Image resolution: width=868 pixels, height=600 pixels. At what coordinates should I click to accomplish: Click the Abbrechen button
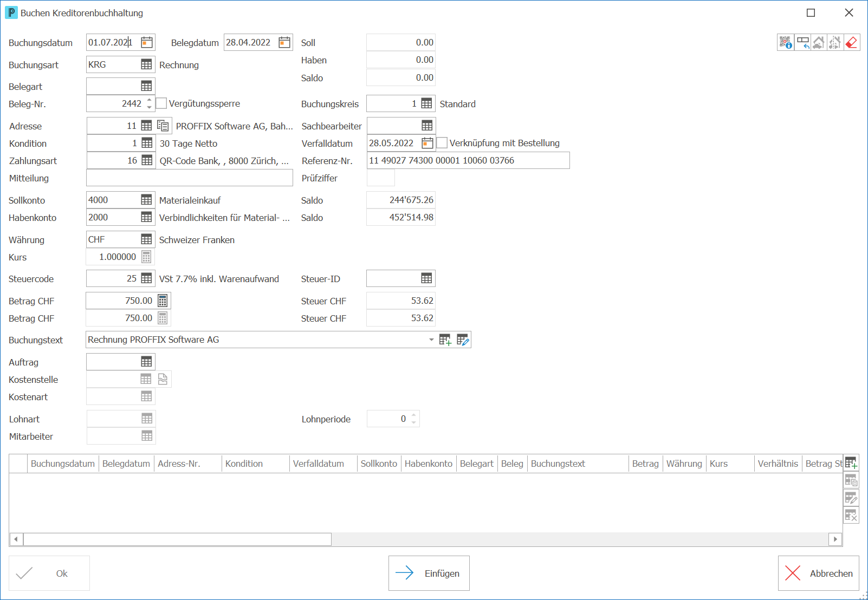819,573
